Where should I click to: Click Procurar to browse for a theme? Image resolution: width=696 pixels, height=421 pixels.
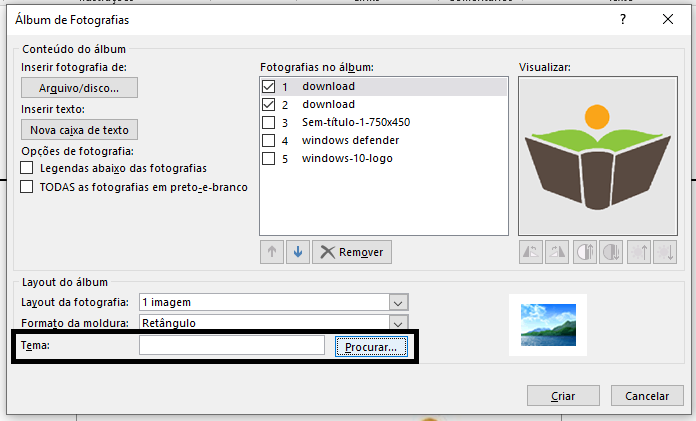click(x=370, y=347)
